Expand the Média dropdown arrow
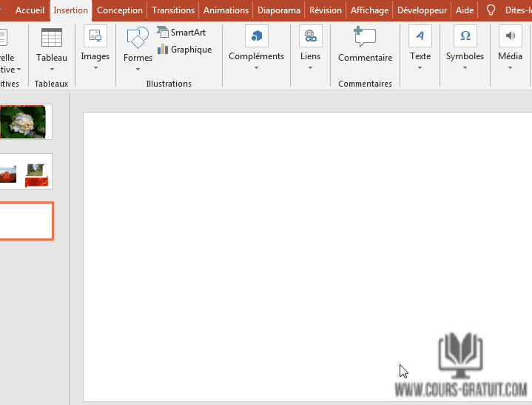The image size is (532, 405). pyautogui.click(x=510, y=68)
